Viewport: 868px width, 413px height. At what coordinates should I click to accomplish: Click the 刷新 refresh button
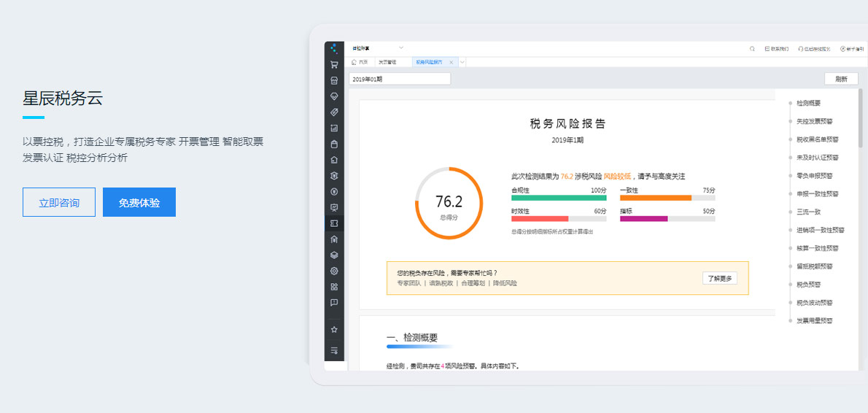(x=842, y=79)
